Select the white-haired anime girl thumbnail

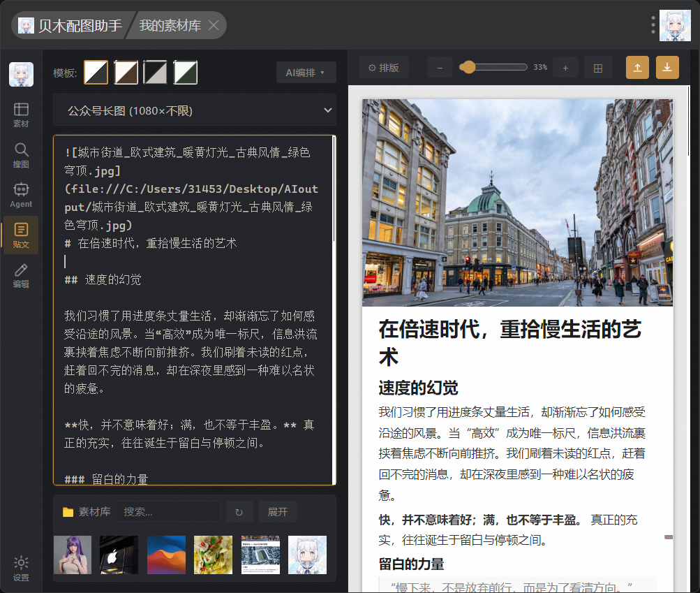[307, 555]
